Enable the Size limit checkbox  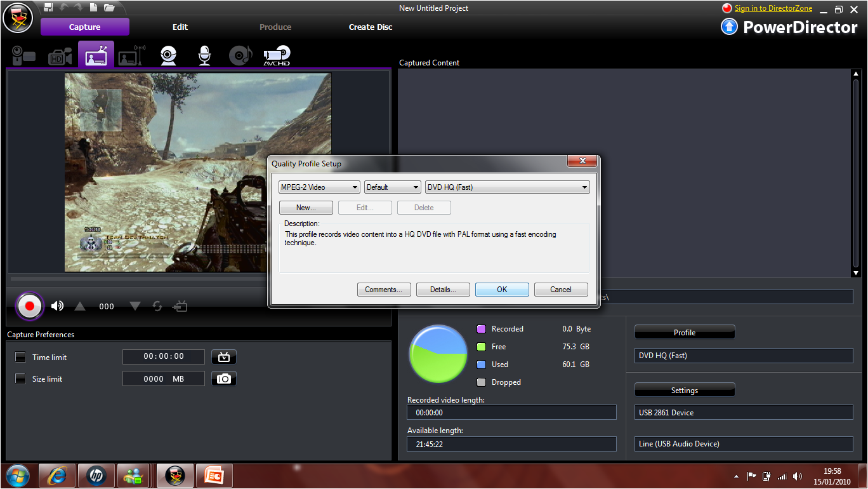point(20,378)
